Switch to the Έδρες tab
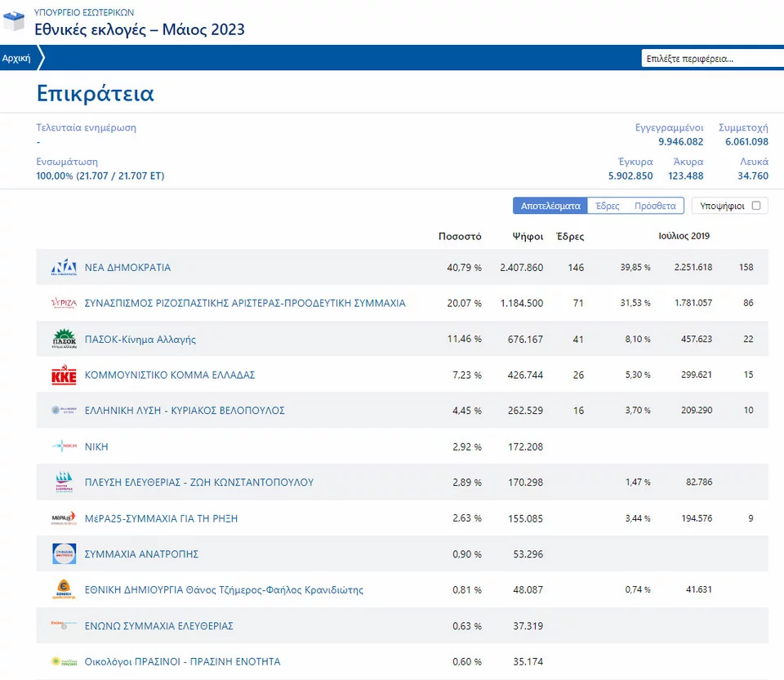The width and height of the screenshot is (784, 680). (607, 206)
